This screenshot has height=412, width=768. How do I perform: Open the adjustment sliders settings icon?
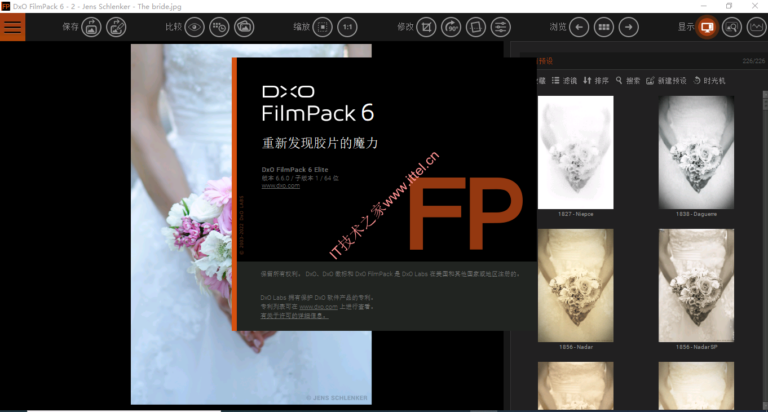[x=501, y=27]
